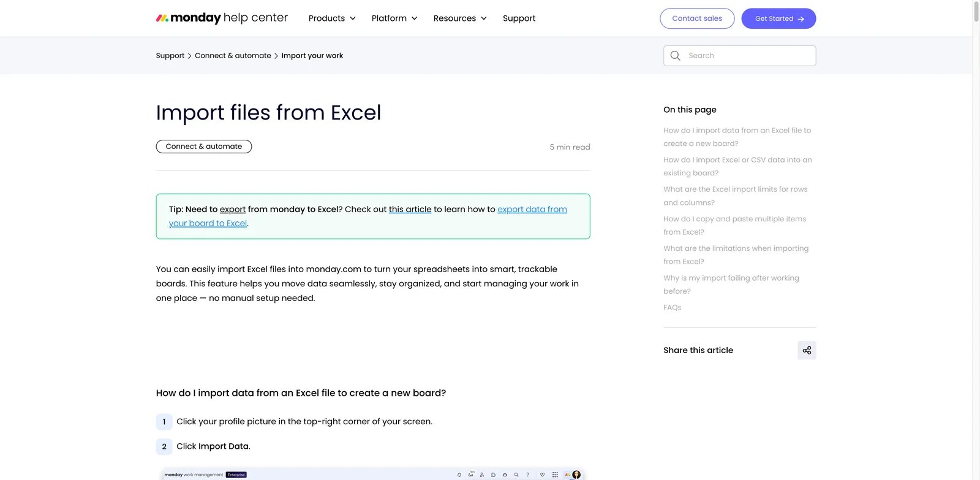
Task: Click Import your work breadcrumb
Action: [312, 56]
